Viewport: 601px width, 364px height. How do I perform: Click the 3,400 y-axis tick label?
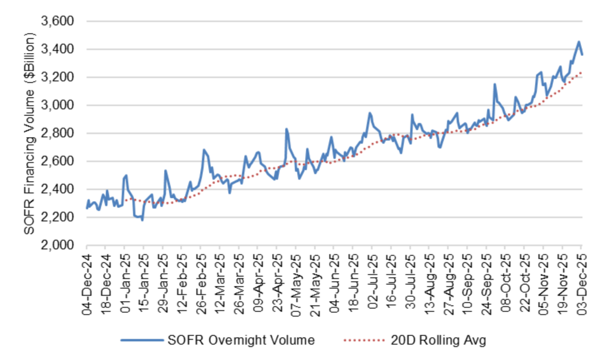tap(57, 50)
